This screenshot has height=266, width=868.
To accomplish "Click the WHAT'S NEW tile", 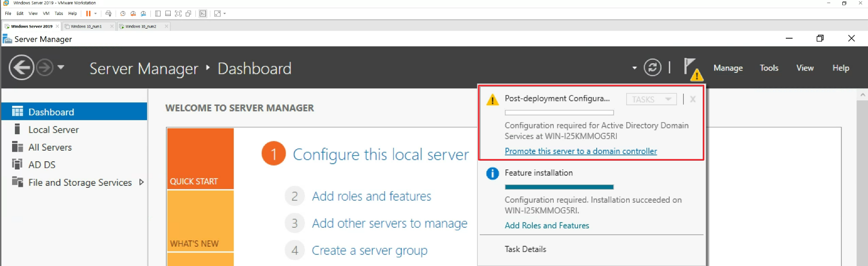I will coord(200,221).
